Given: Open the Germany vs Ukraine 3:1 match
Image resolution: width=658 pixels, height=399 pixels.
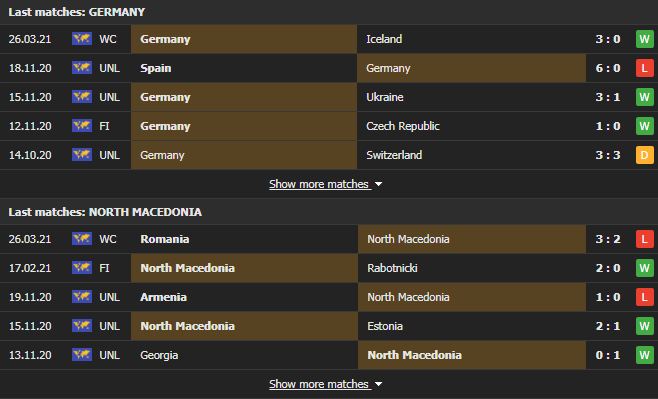Looking at the screenshot, I should point(329,97).
